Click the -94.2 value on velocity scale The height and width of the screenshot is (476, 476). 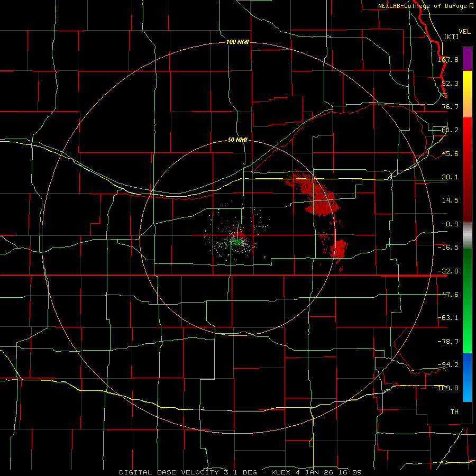point(448,364)
